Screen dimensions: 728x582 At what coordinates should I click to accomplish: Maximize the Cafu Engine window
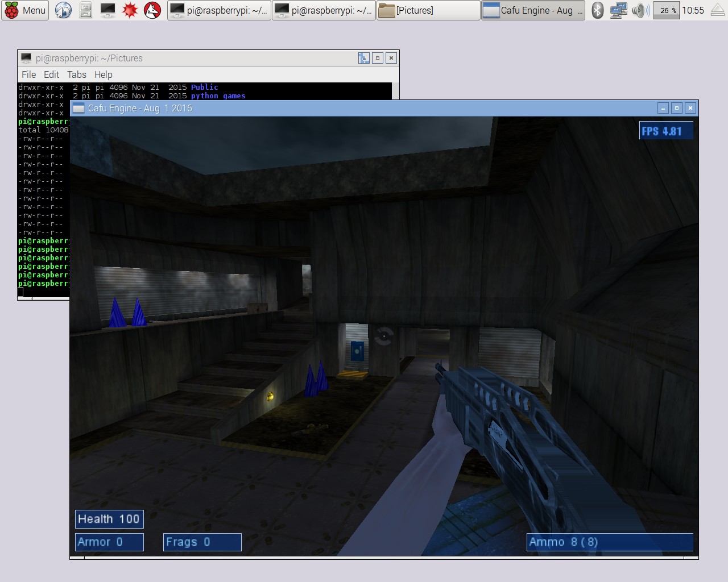click(x=677, y=108)
